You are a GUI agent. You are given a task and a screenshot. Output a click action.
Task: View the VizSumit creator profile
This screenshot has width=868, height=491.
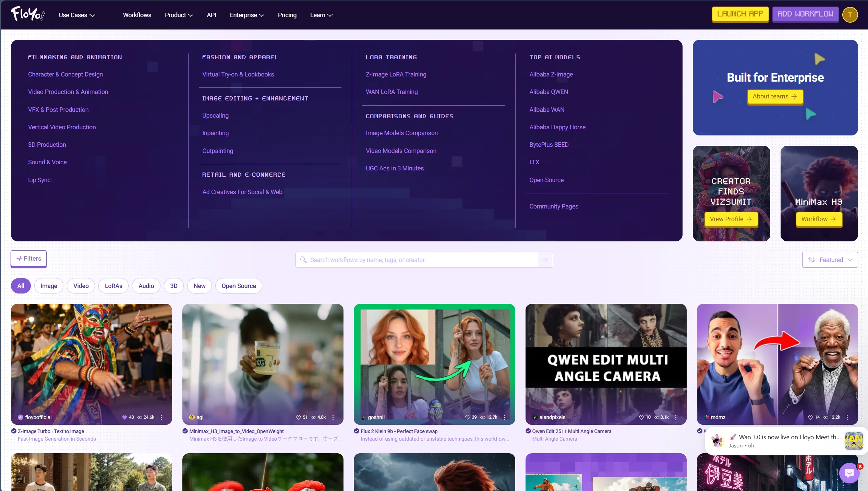click(x=731, y=219)
